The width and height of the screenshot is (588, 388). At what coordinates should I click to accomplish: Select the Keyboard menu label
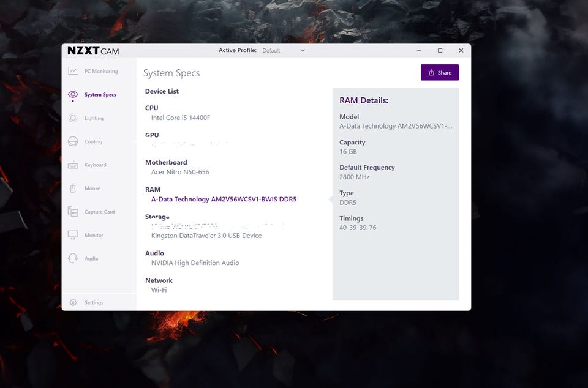(x=96, y=165)
